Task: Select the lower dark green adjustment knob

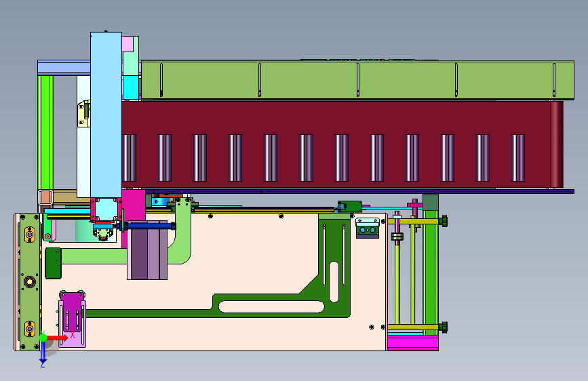Action: pos(444,327)
